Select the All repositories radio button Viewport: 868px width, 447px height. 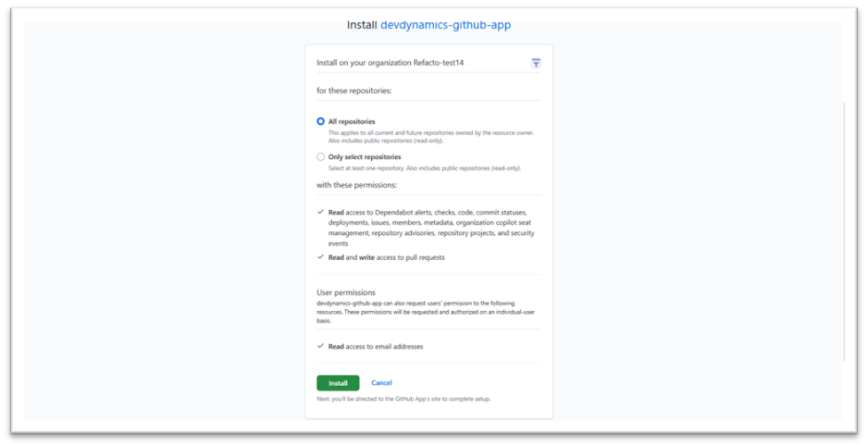click(x=320, y=121)
